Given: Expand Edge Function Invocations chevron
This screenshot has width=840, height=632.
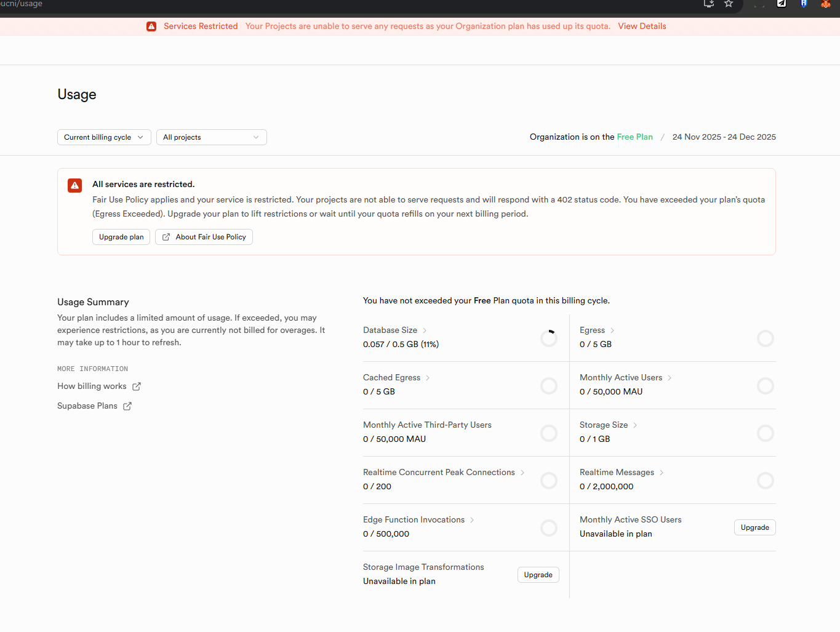Looking at the screenshot, I should (x=472, y=520).
